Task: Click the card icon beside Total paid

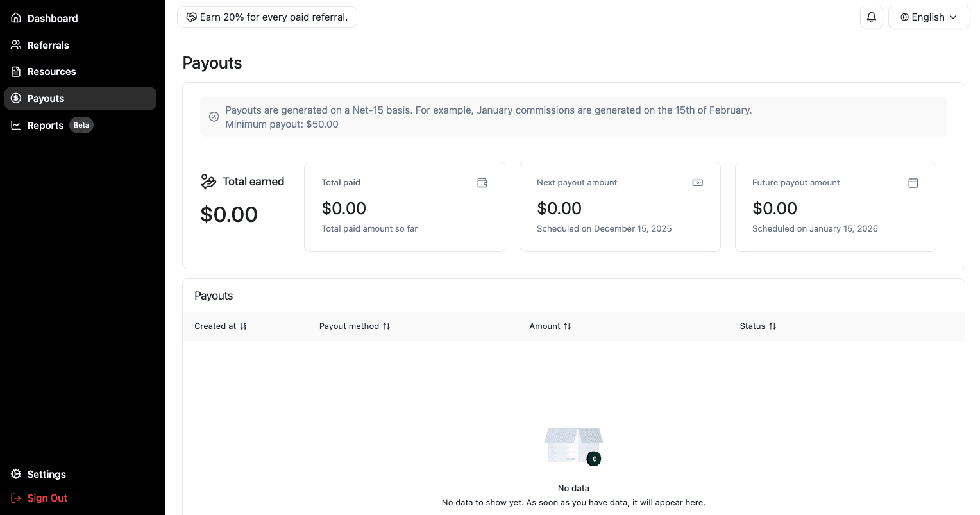Action: coord(482,183)
